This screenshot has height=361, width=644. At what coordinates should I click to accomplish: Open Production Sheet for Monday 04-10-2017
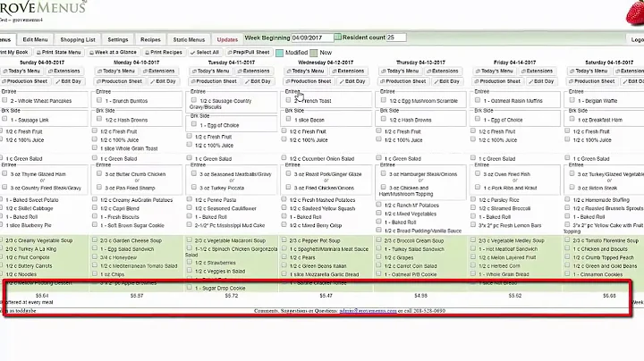tap(119, 81)
